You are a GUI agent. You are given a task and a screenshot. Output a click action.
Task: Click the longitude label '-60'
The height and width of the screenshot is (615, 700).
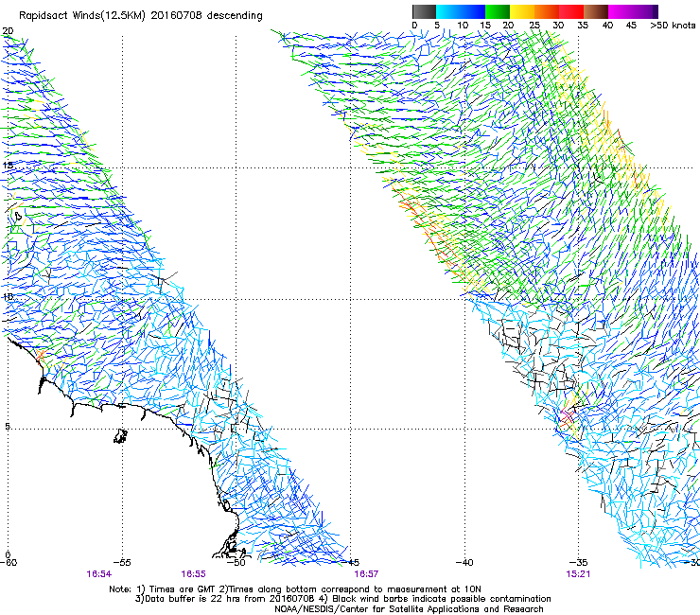(8, 562)
